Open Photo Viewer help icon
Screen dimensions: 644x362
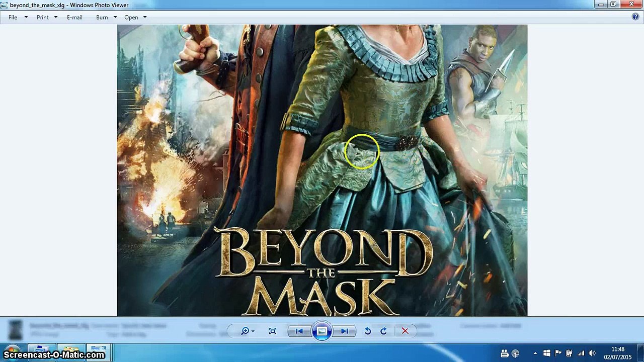[x=635, y=17]
